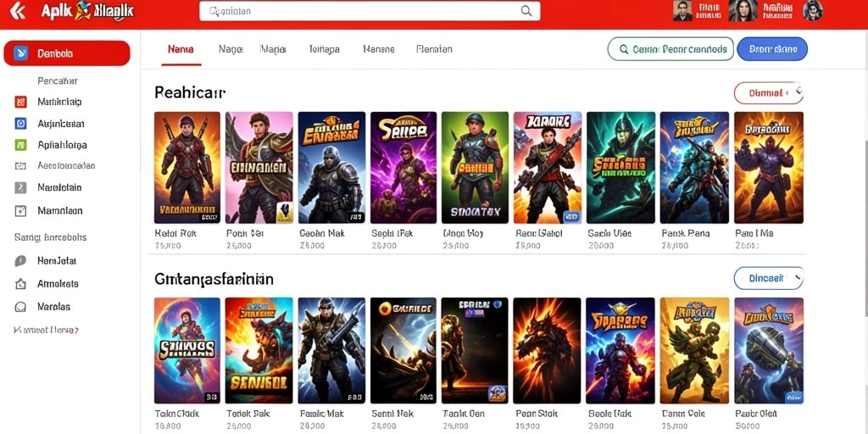Image resolution: width=868 pixels, height=434 pixels.
Task: Open the pink winged-hero Pohk Mai cover
Action: pyautogui.click(x=259, y=168)
